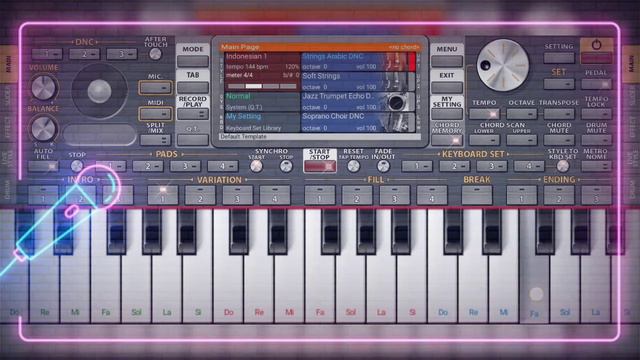
Task: Toggle the MIDI button
Action: click(x=155, y=113)
